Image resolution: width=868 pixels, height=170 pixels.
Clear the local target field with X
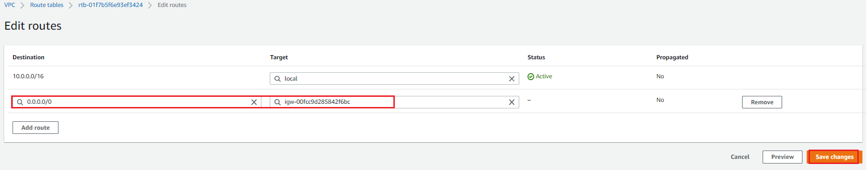(x=512, y=79)
